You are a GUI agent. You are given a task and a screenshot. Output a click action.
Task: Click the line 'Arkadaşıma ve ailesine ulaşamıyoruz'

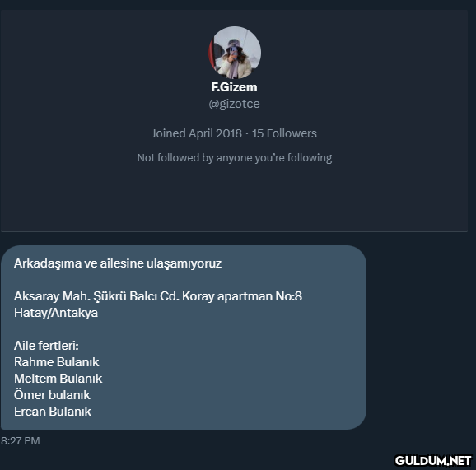click(118, 263)
